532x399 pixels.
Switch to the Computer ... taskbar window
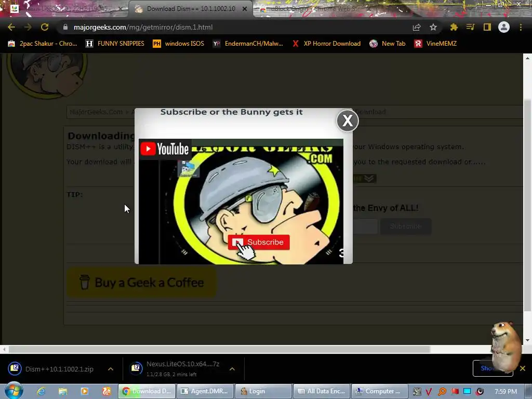tap(380, 391)
